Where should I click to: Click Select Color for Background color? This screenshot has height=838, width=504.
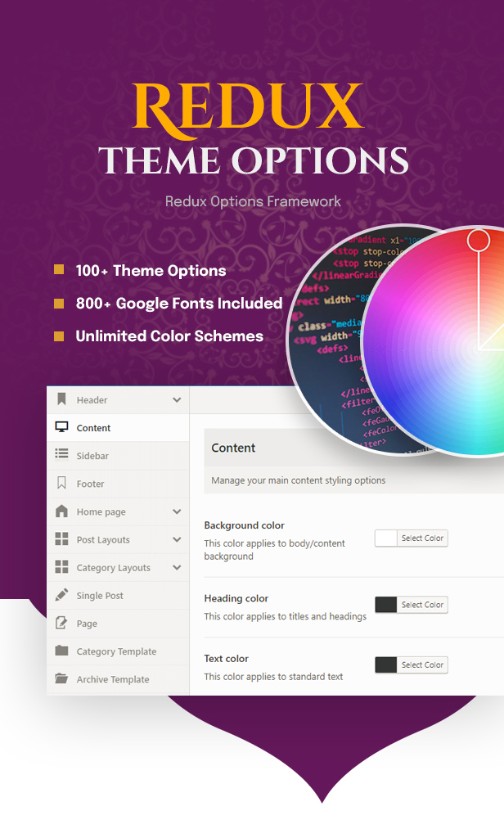click(x=422, y=538)
